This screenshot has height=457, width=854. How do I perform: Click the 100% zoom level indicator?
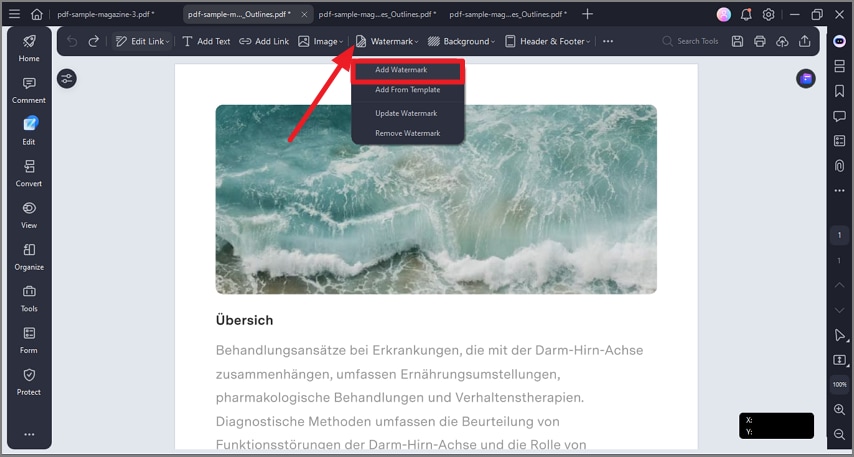tap(839, 385)
